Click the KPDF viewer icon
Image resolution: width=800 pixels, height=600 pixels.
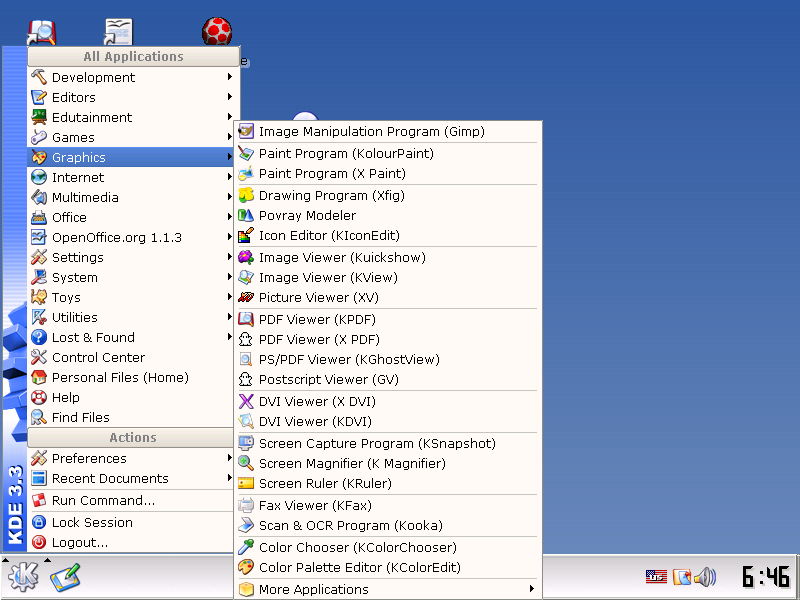[246, 319]
